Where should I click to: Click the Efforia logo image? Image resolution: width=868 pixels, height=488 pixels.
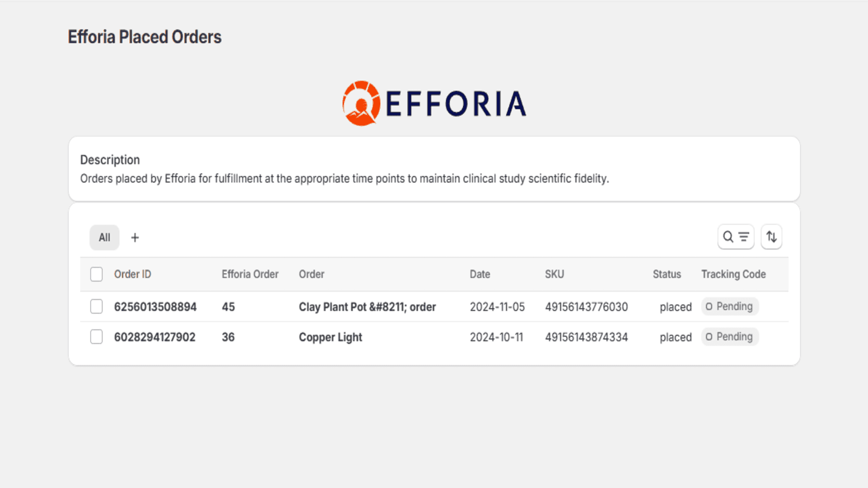[x=434, y=103]
